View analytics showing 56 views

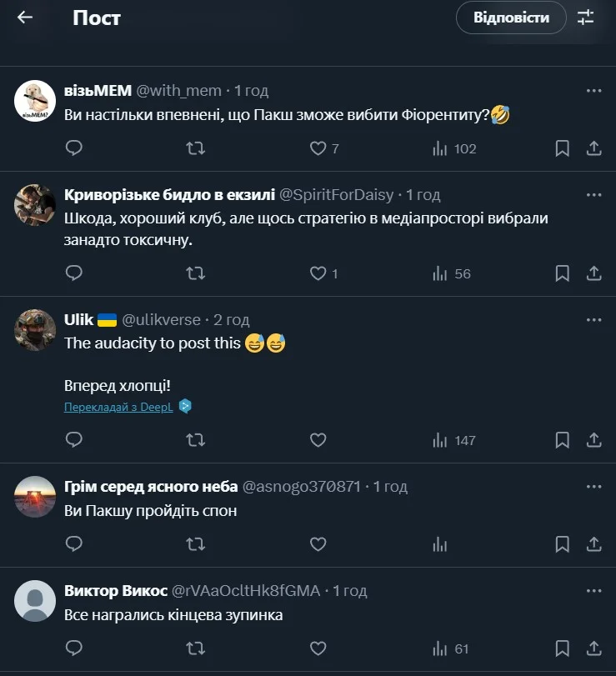(452, 273)
